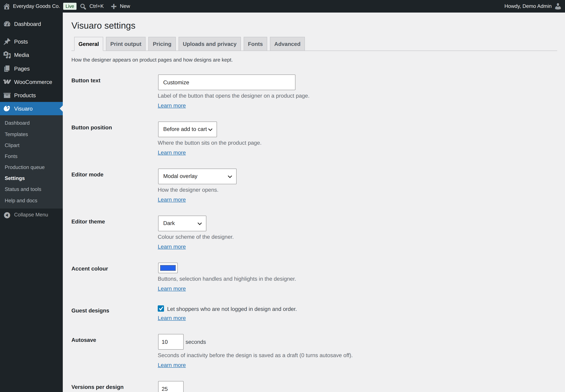
Task: Click the Collapse Menu arrow icon
Action: pos(7,215)
